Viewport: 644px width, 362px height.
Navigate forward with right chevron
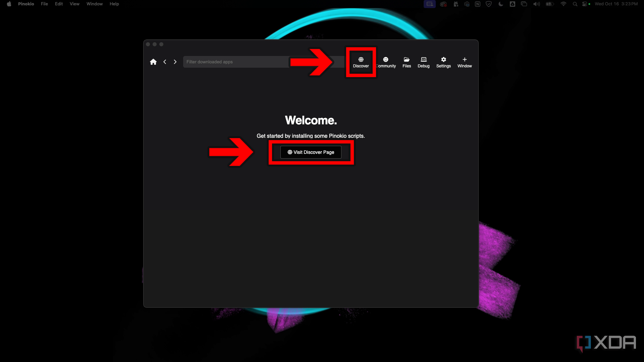tap(175, 62)
